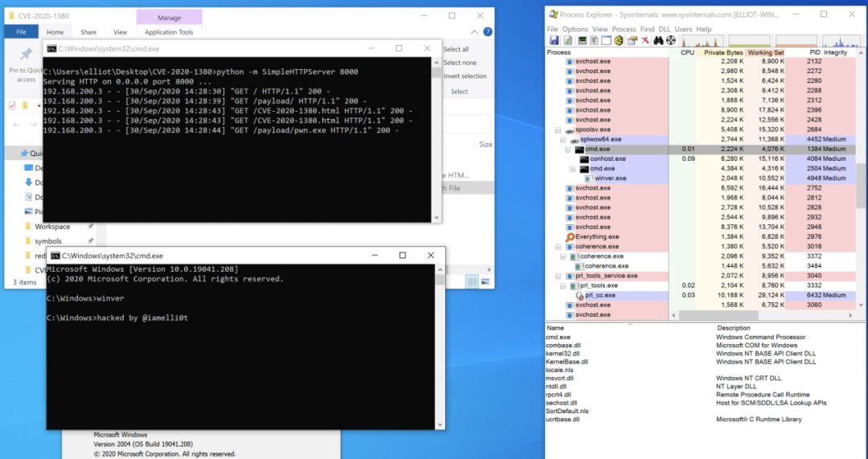Open the Options menu in Process Explorer
The width and height of the screenshot is (868, 459).
click(575, 29)
